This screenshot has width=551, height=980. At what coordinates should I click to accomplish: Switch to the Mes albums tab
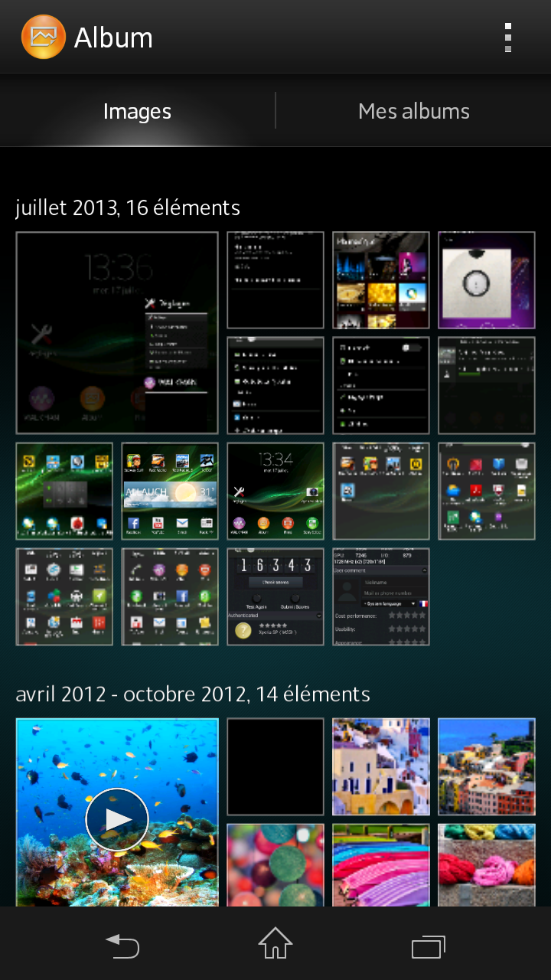point(413,111)
